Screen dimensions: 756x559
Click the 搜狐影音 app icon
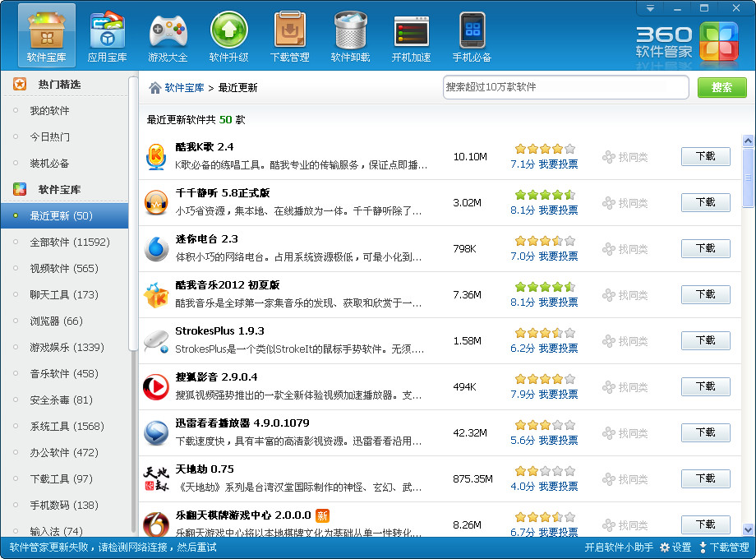point(156,387)
